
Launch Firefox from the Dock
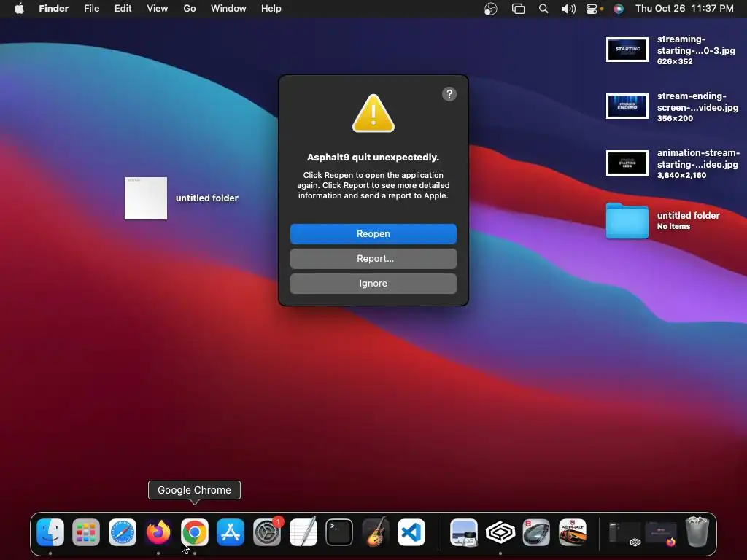click(158, 532)
